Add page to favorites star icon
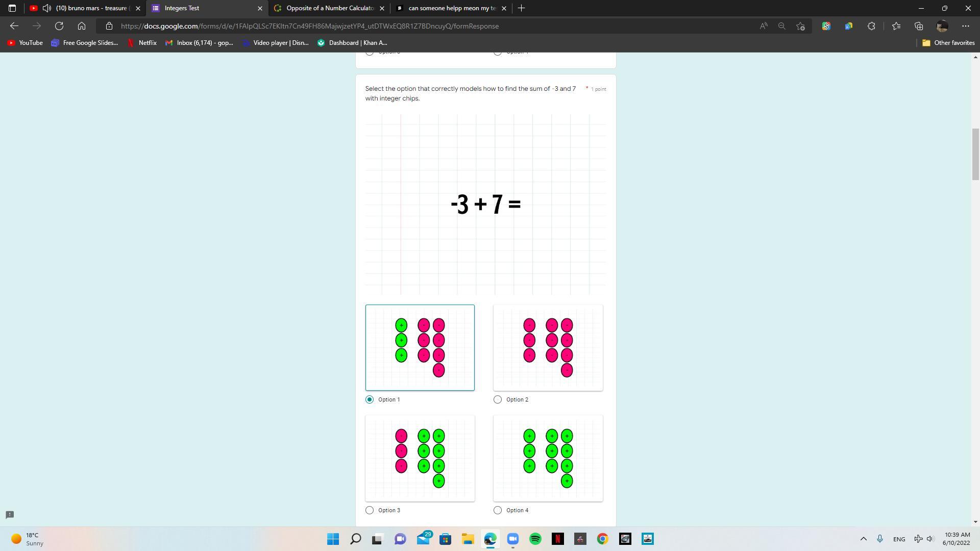Screen dimensions: 980x551 coord(800,26)
